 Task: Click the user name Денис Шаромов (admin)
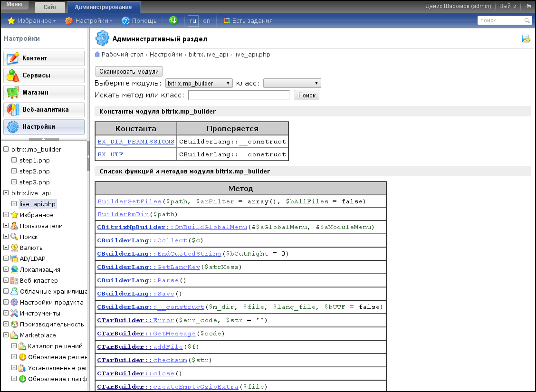coord(458,6)
